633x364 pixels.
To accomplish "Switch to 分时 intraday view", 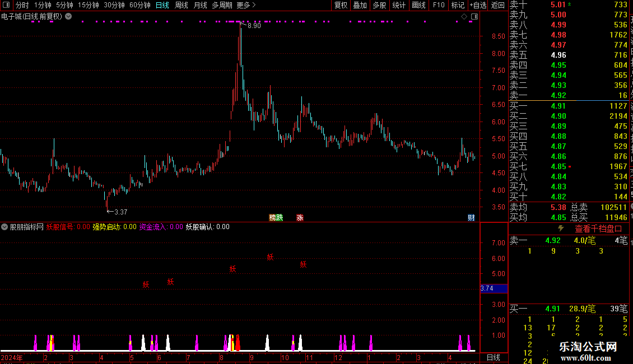I will click(x=22, y=5).
